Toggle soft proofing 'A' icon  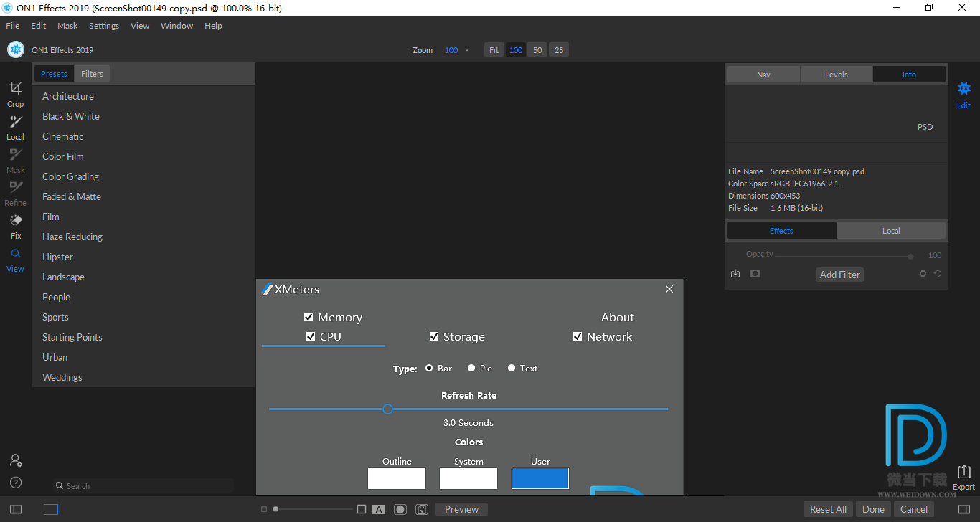(379, 509)
